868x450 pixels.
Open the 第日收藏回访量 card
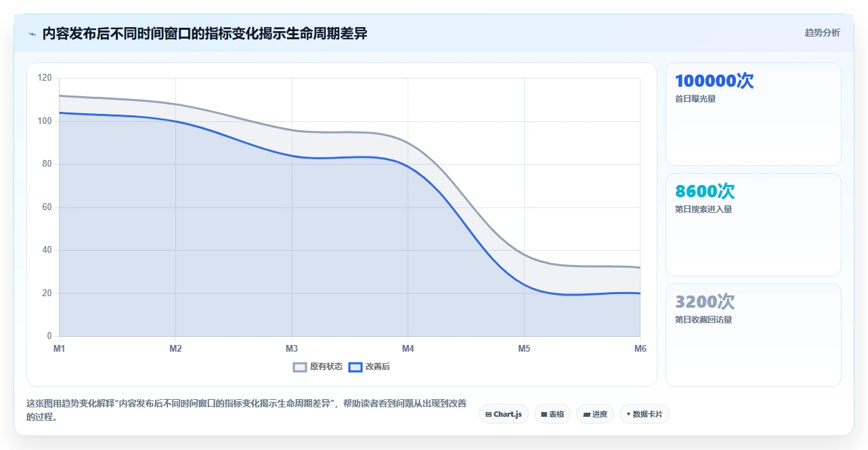click(x=754, y=335)
